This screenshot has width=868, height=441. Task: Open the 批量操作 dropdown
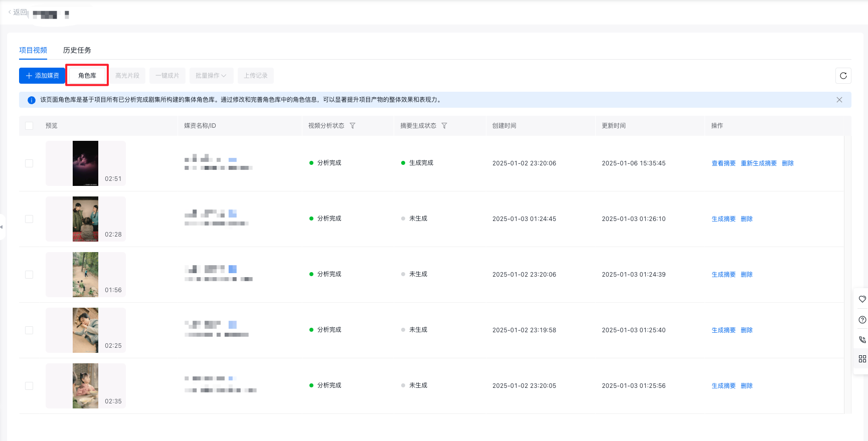click(x=211, y=76)
